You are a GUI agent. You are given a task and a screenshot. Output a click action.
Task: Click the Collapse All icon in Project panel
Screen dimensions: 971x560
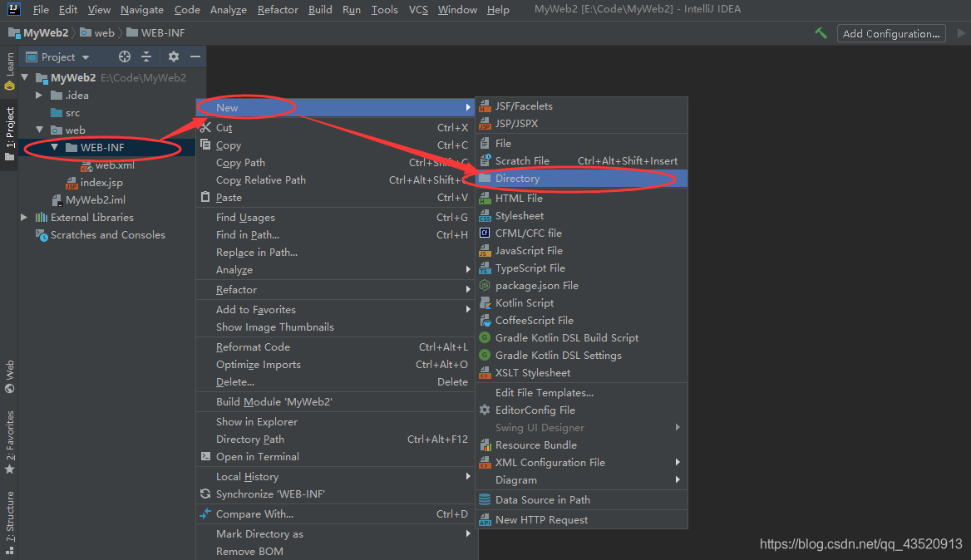tap(146, 56)
